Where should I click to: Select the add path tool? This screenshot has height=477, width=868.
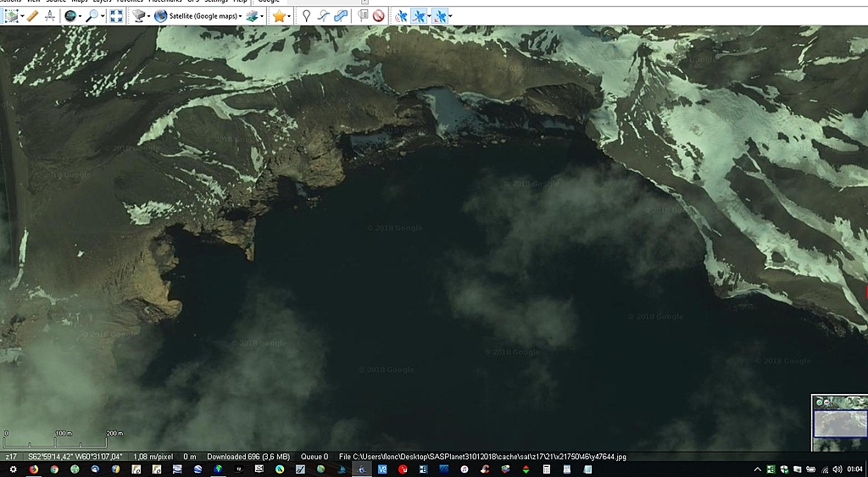(x=324, y=16)
